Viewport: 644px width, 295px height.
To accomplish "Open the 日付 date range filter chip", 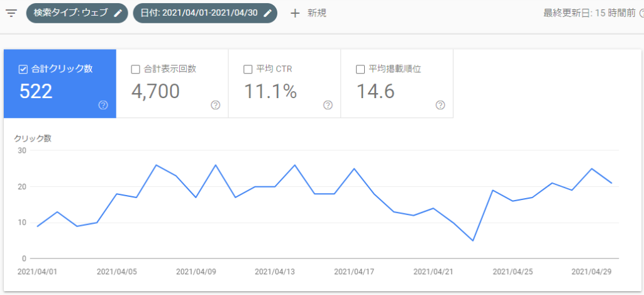I will point(200,13).
